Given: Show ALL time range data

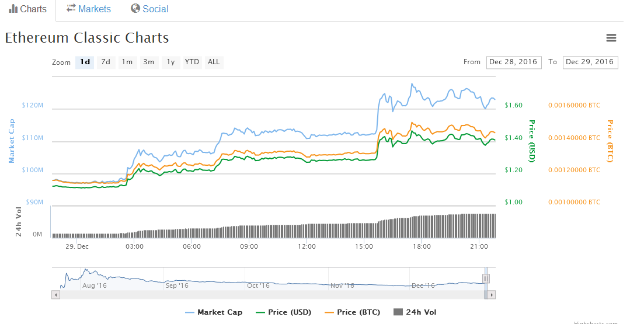Looking at the screenshot, I should coord(214,62).
